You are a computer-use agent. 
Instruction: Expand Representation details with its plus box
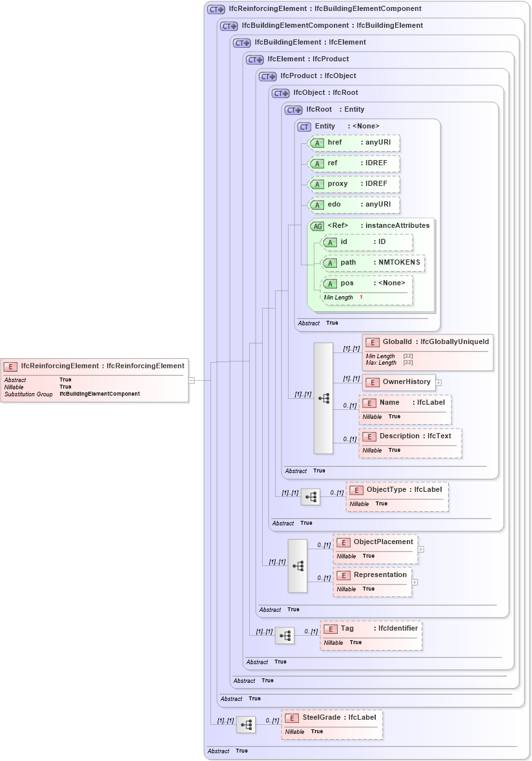(416, 582)
